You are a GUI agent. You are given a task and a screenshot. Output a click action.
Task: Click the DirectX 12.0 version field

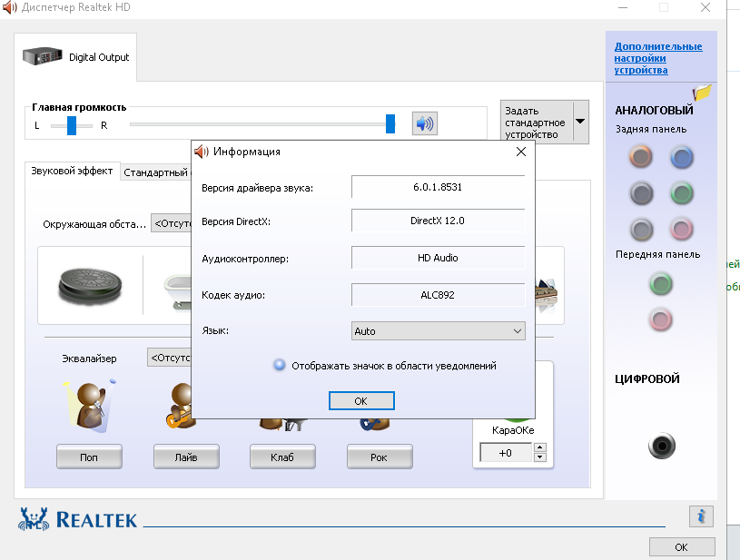coord(438,221)
